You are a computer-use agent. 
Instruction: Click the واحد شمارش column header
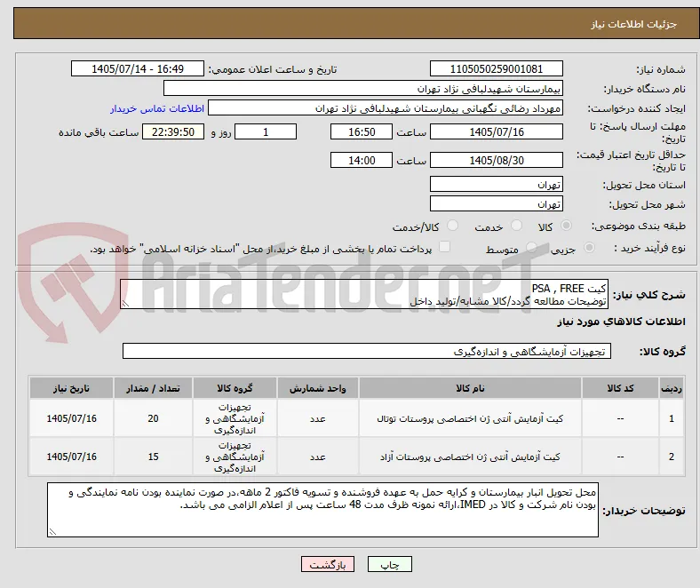[x=317, y=388]
